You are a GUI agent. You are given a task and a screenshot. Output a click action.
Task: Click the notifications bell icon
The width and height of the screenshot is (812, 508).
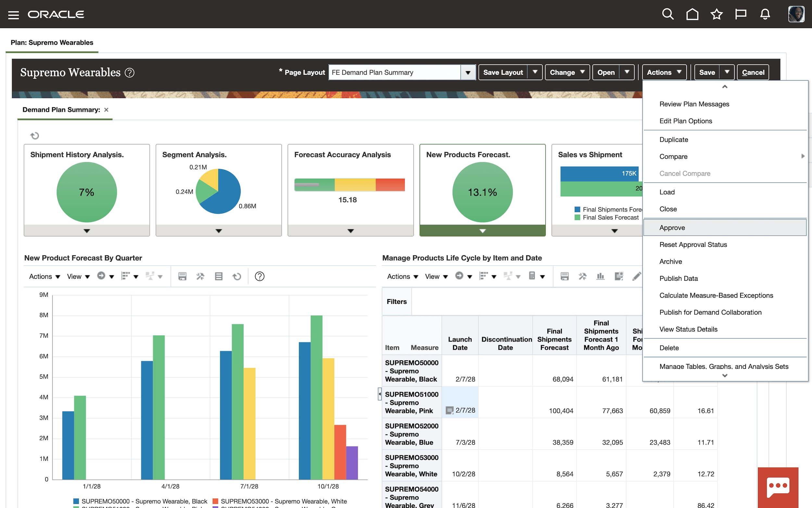pos(765,14)
